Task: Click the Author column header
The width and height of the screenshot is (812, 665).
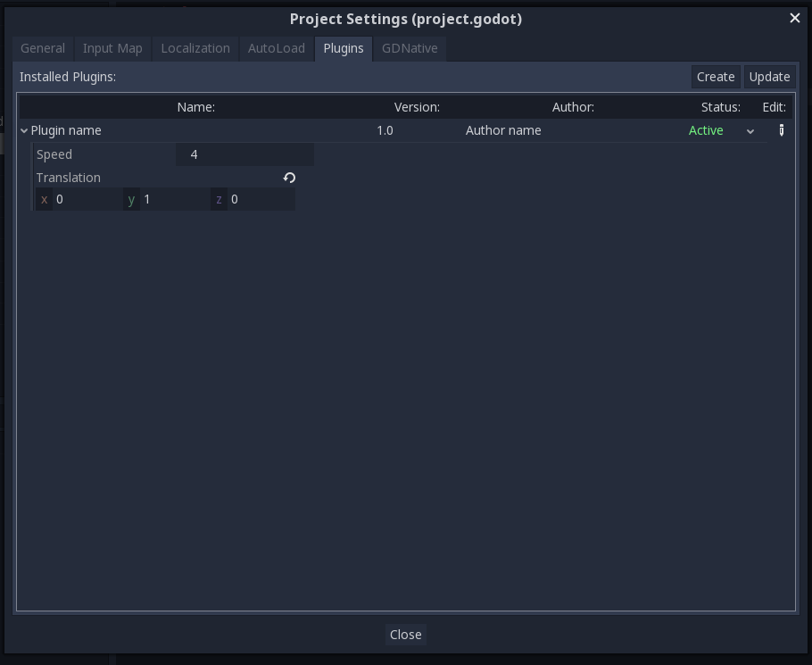Action: pyautogui.click(x=574, y=107)
